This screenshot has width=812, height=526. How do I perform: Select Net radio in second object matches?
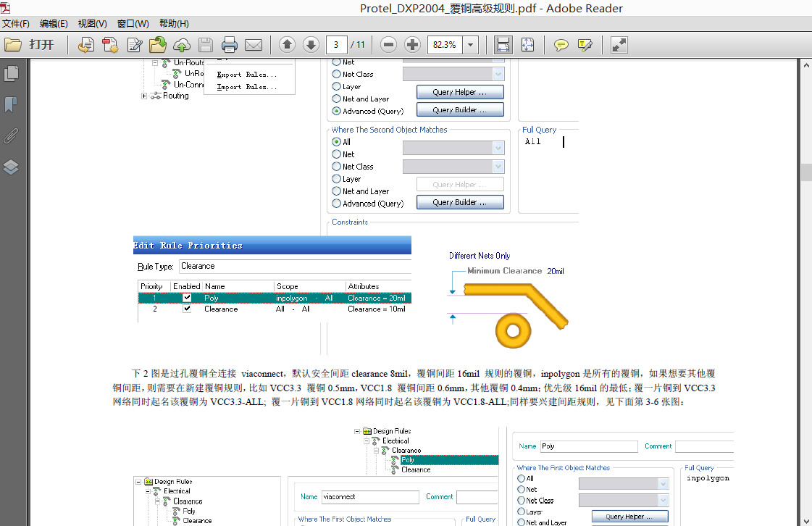[x=337, y=154]
